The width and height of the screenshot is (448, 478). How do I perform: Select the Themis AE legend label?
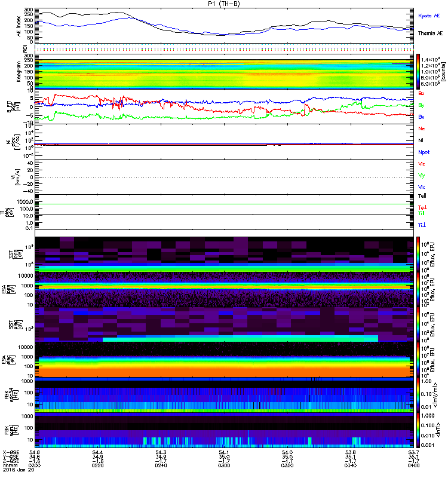pos(430,33)
